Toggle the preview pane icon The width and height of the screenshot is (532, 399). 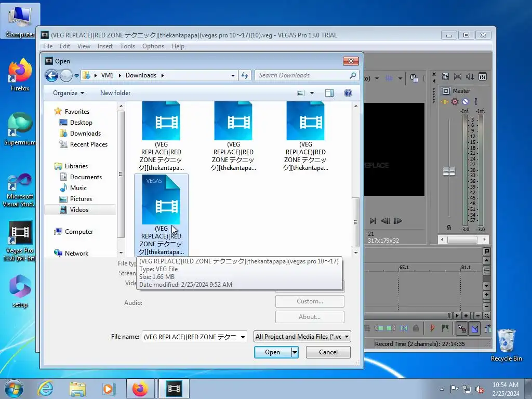click(329, 93)
